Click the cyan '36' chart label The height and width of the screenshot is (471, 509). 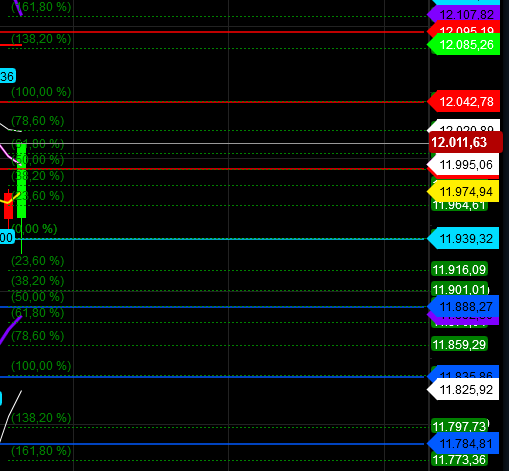click(7, 76)
